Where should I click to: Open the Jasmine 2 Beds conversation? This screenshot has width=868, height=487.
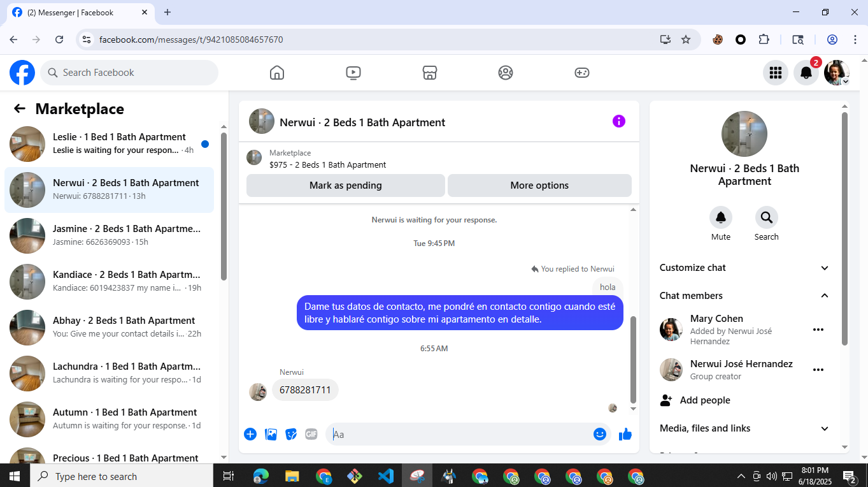(109, 236)
